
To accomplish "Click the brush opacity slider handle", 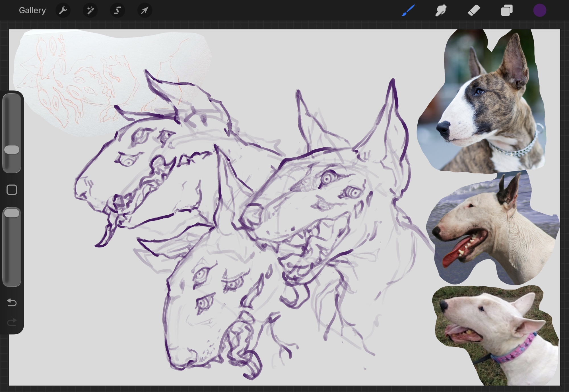I will point(12,213).
